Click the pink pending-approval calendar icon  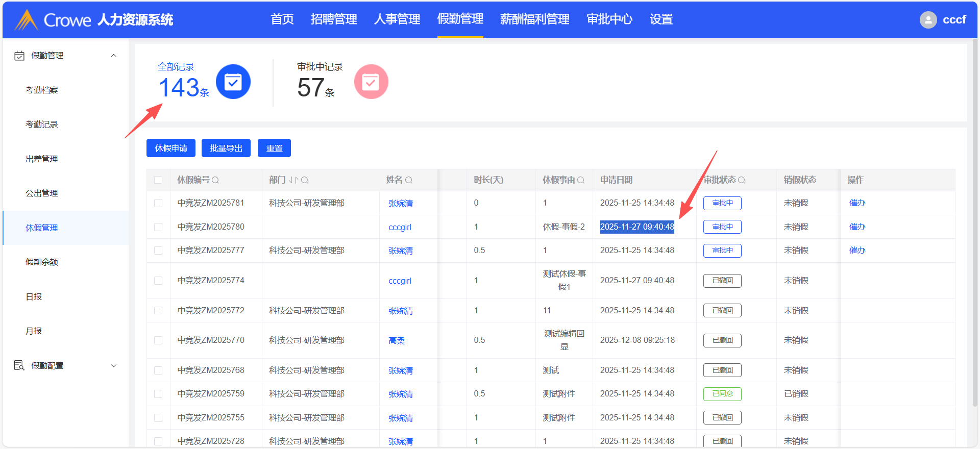371,82
